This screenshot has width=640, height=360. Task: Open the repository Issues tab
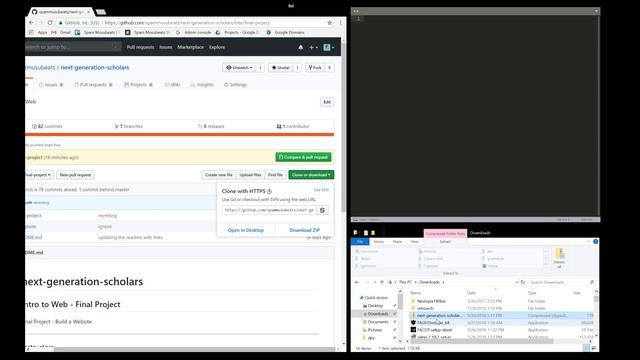(51, 85)
